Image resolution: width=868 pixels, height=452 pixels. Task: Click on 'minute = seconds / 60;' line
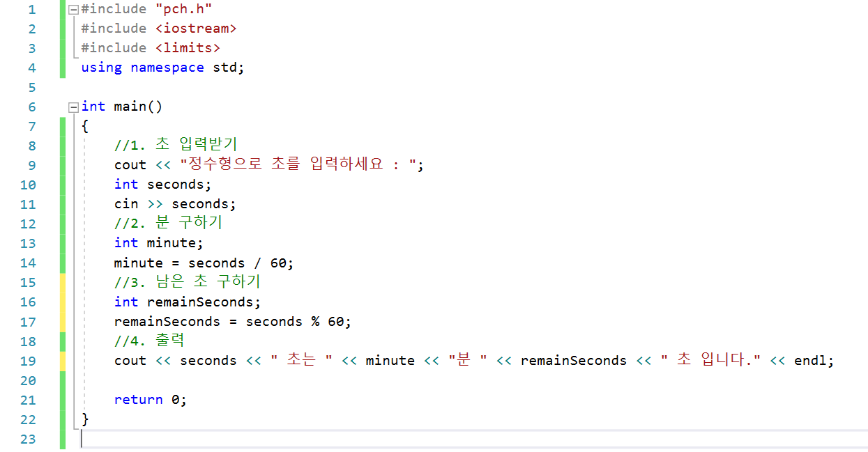point(204,263)
